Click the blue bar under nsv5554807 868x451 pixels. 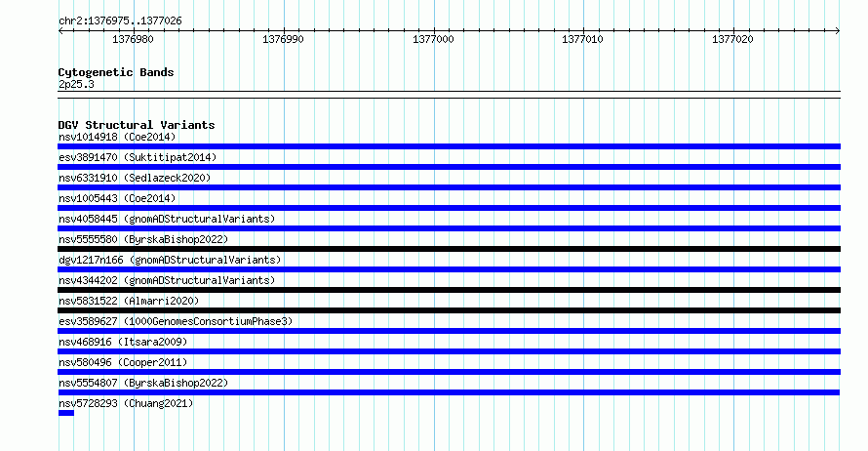(449, 392)
